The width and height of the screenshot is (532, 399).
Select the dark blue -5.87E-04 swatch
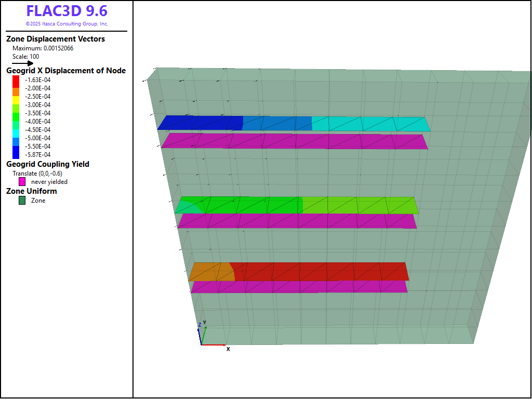16,154
